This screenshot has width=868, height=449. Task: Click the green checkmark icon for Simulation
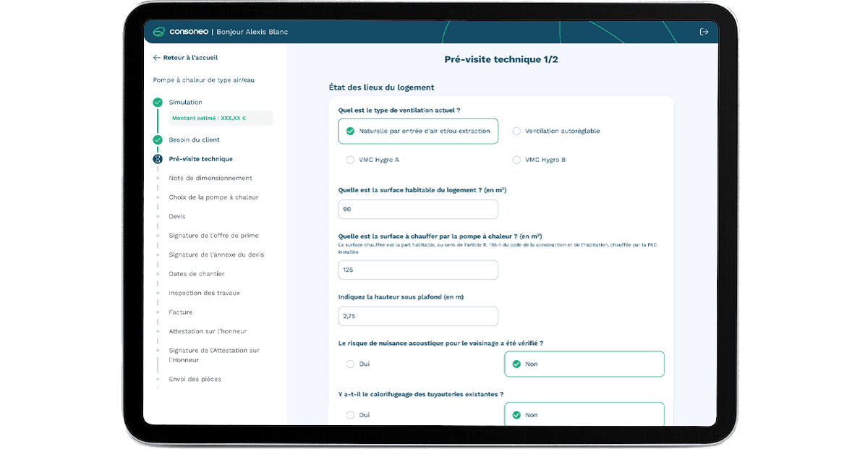(158, 103)
